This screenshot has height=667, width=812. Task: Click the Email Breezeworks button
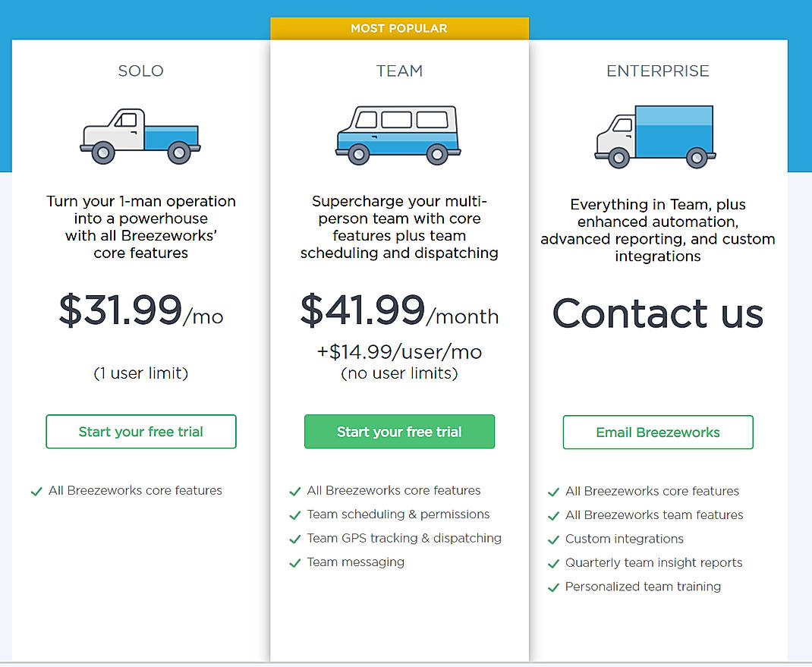point(657,432)
